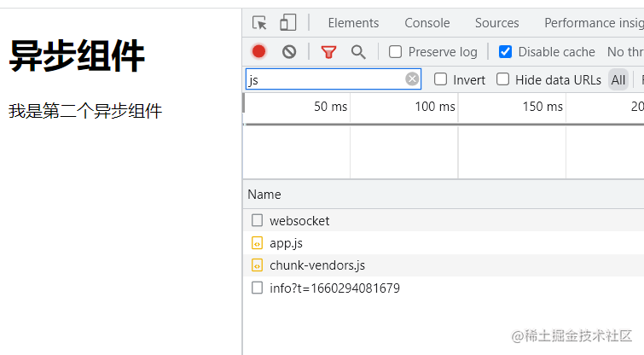Activate the inspect element picker icon
644x355 pixels.
tap(260, 23)
